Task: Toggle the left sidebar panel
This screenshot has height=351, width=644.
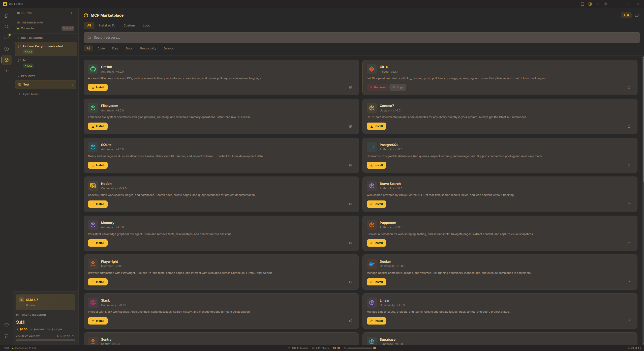Action: (582, 4)
